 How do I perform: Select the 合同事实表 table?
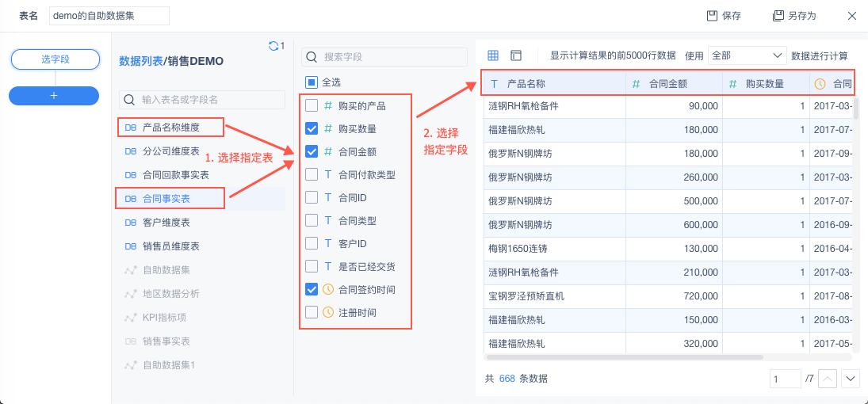coord(166,198)
